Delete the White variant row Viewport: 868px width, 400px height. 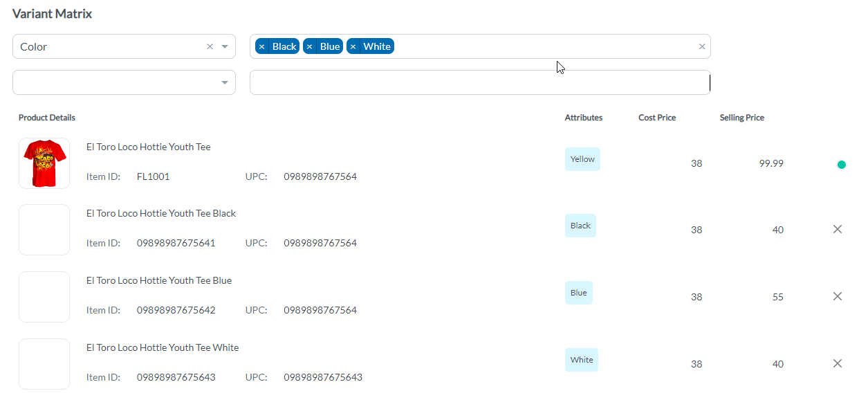(x=838, y=363)
